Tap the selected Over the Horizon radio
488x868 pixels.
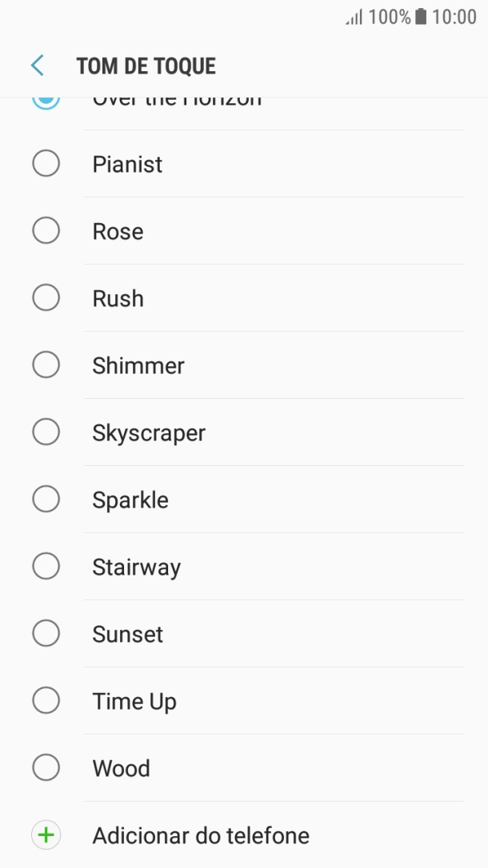tap(46, 102)
